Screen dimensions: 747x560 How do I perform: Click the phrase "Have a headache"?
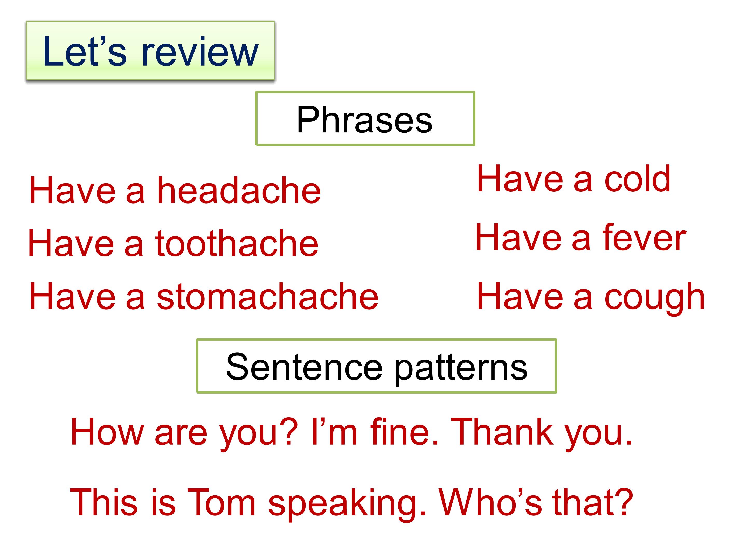(175, 190)
